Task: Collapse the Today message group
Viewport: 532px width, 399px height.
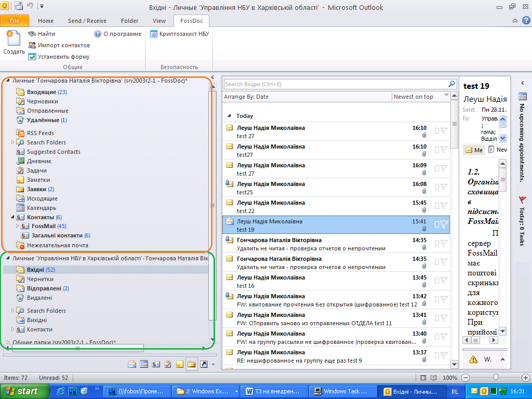Action: (x=229, y=116)
